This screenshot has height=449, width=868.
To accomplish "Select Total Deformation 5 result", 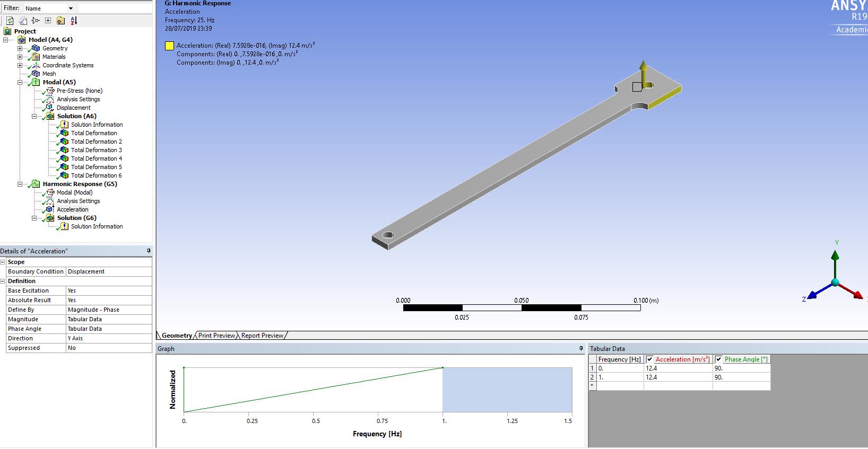I will (x=96, y=167).
